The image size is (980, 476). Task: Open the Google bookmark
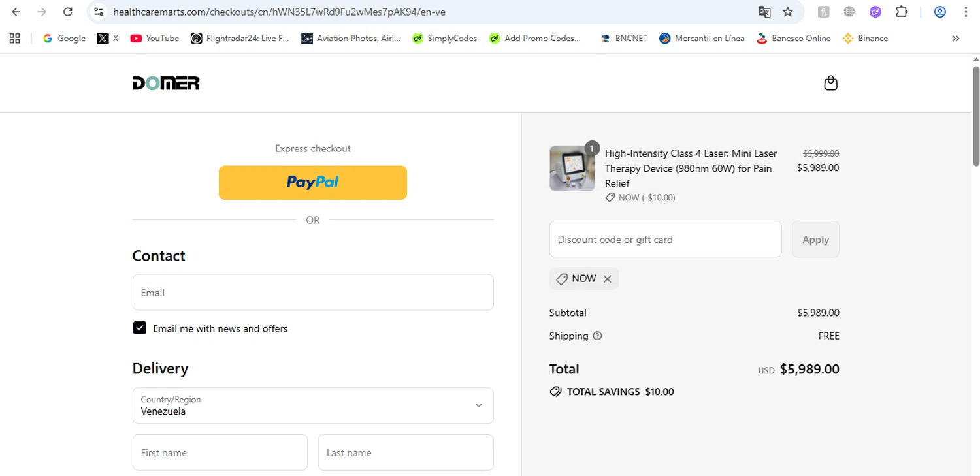pyautogui.click(x=64, y=39)
